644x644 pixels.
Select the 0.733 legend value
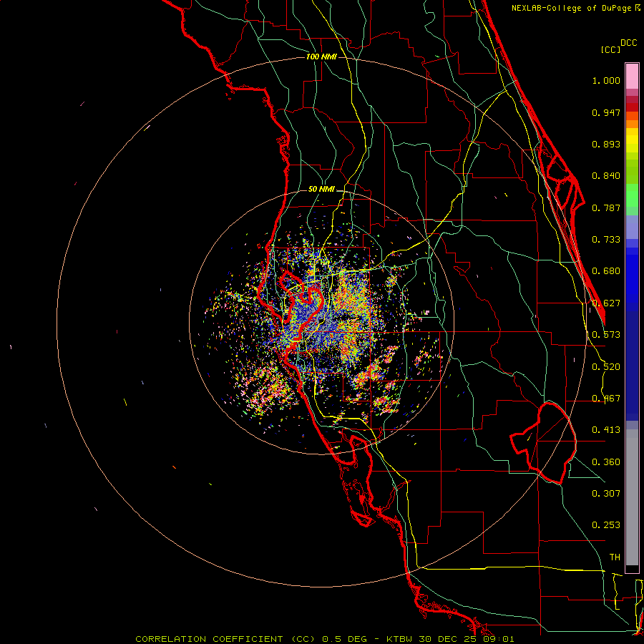(606, 240)
